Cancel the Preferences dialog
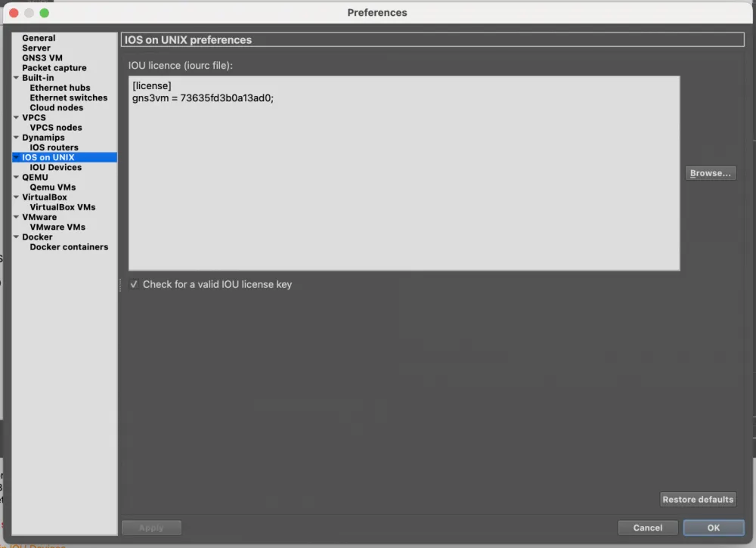 647,528
